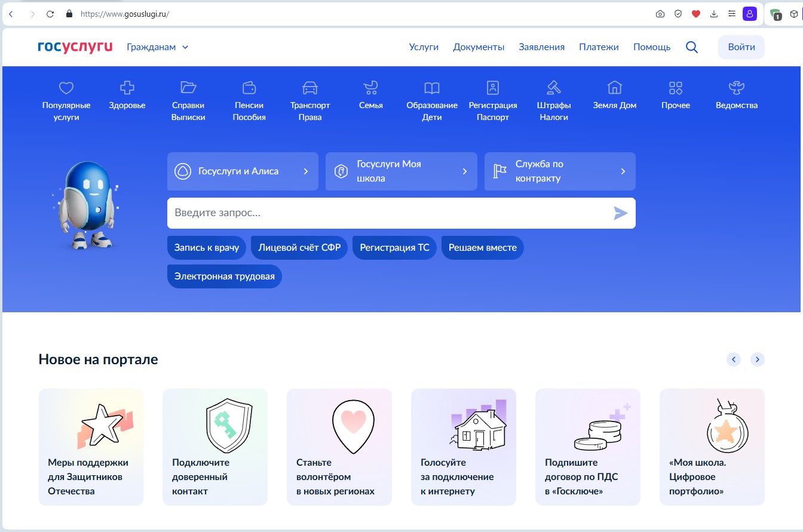Click the Войти login button

[741, 47]
